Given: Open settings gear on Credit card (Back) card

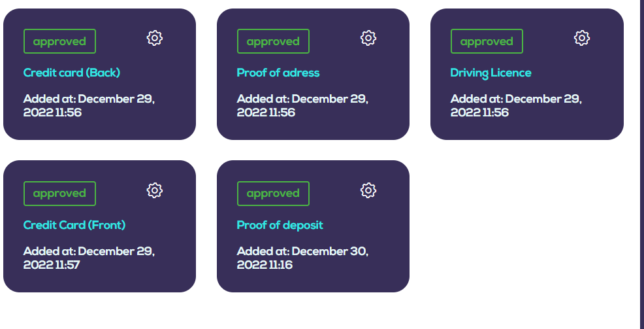Looking at the screenshot, I should [x=155, y=38].
